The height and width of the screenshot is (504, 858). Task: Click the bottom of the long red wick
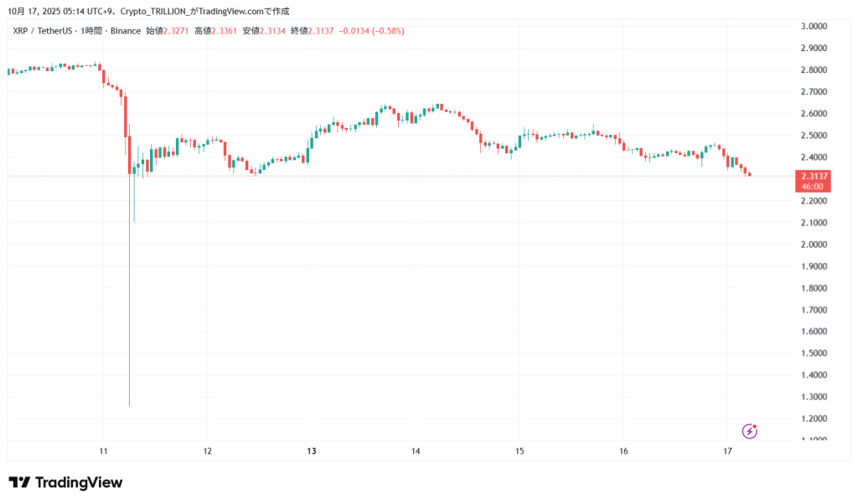pyautogui.click(x=130, y=406)
